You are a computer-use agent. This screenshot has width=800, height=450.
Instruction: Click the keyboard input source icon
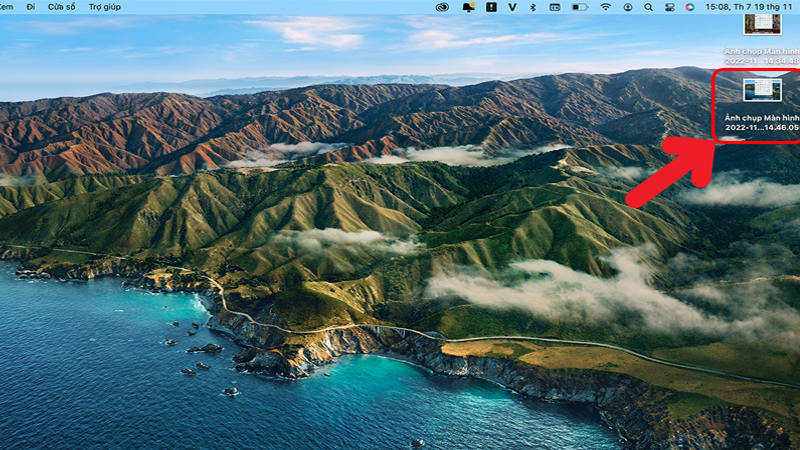[x=555, y=7]
